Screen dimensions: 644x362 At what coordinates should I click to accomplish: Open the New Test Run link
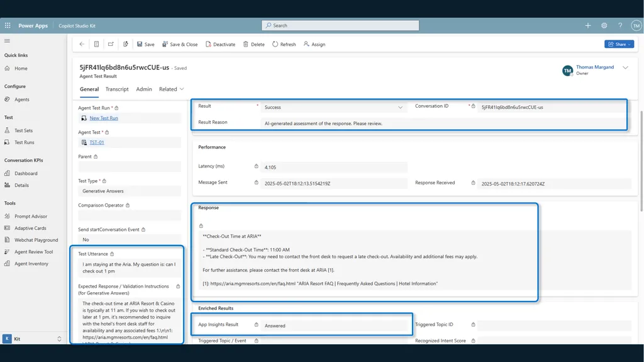click(104, 118)
